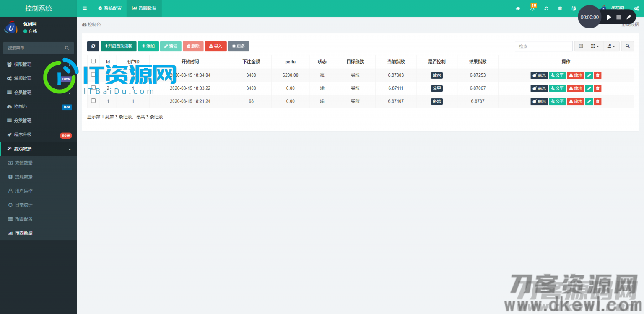This screenshot has width=644, height=314.
Task: Expand the 权限管理 sidebar menu
Action: [x=39, y=64]
